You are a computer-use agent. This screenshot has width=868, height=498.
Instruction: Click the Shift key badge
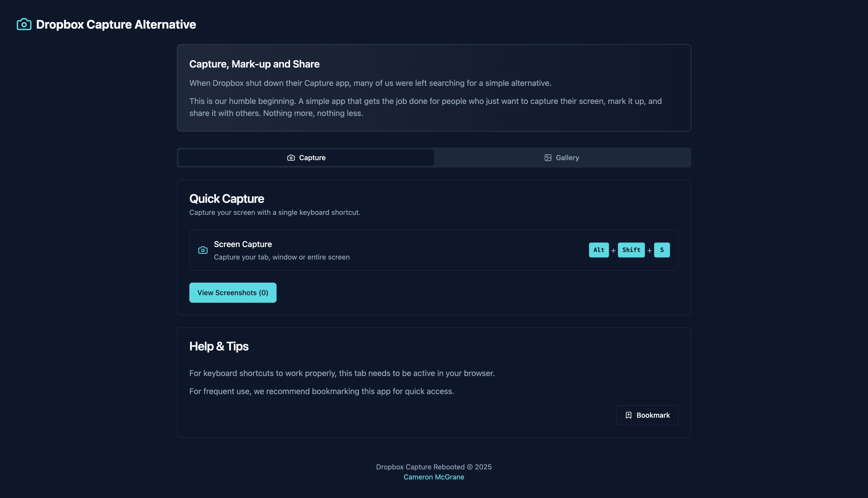click(x=631, y=250)
